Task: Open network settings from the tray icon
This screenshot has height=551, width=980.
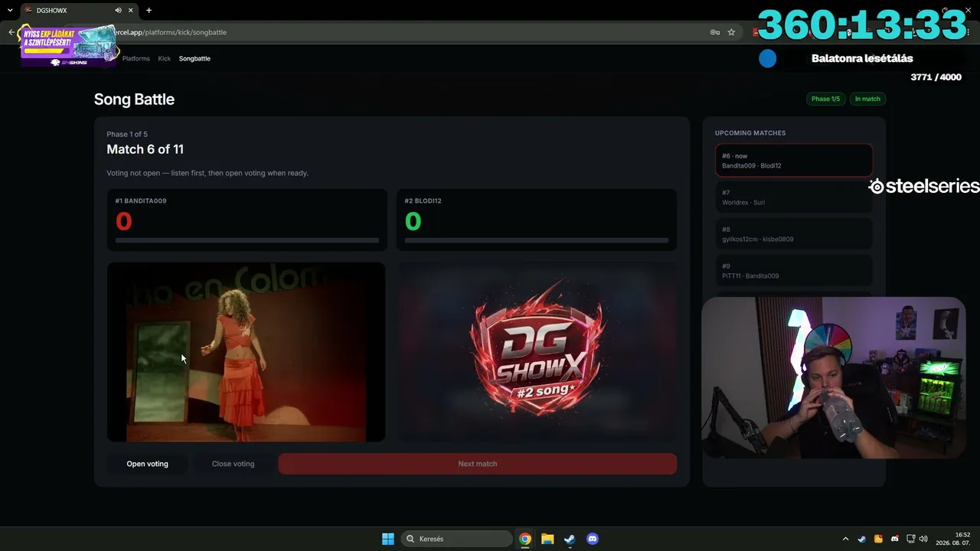Action: coord(911,539)
